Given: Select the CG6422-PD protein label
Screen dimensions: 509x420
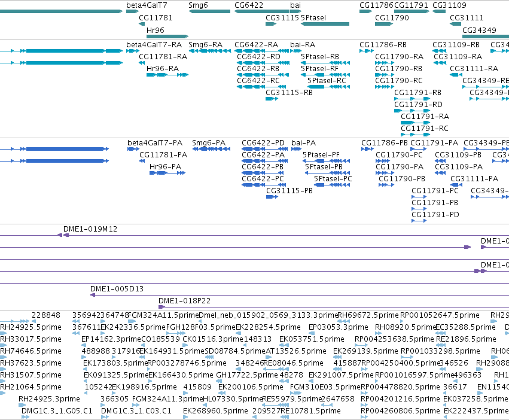Looking at the screenshot, I should [263, 142].
